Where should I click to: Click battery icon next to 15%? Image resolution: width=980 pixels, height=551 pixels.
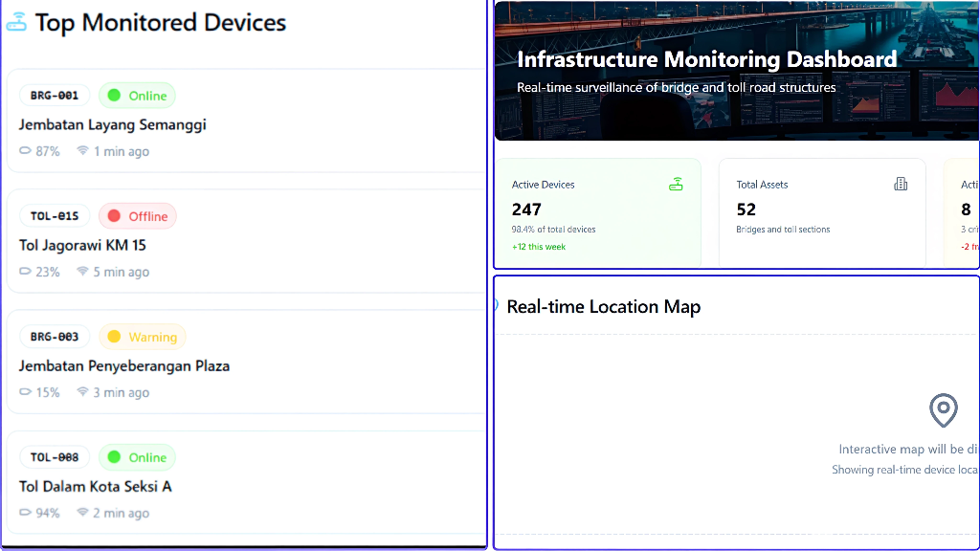[x=25, y=391]
